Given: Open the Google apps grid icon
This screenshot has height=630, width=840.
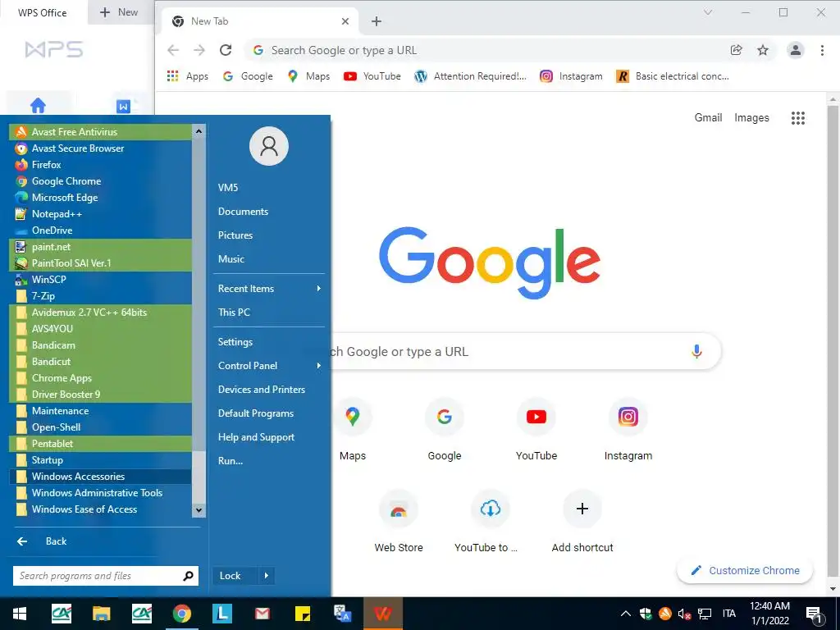Looking at the screenshot, I should [x=797, y=118].
